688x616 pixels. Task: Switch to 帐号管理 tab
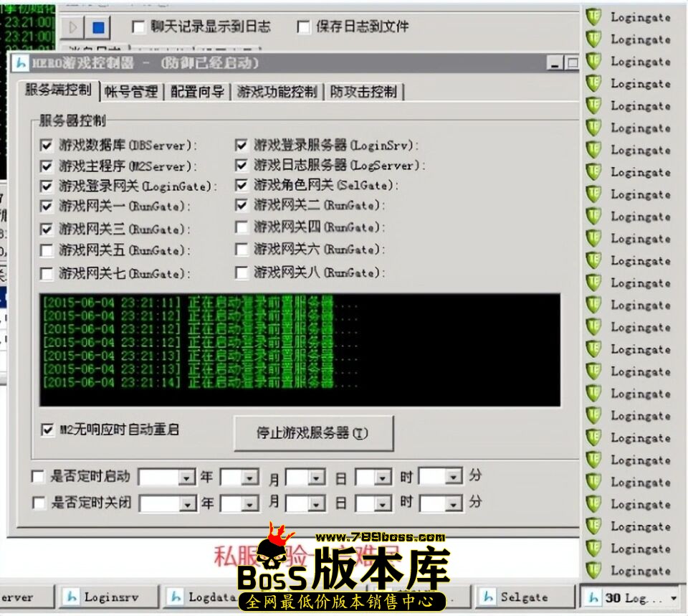pos(130,92)
